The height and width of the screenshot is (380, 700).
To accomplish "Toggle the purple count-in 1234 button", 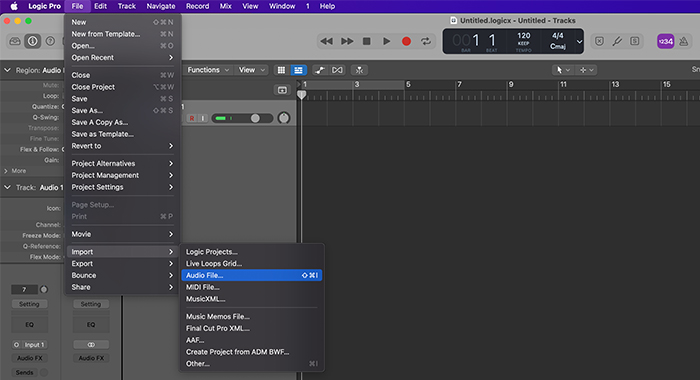I will [666, 41].
